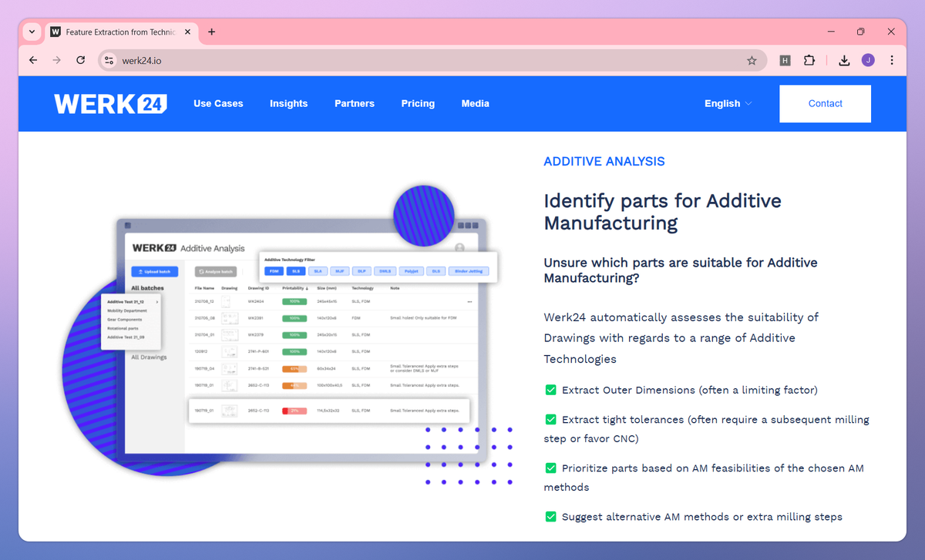Open browser downloads
The height and width of the screenshot is (560, 925).
pyautogui.click(x=844, y=60)
